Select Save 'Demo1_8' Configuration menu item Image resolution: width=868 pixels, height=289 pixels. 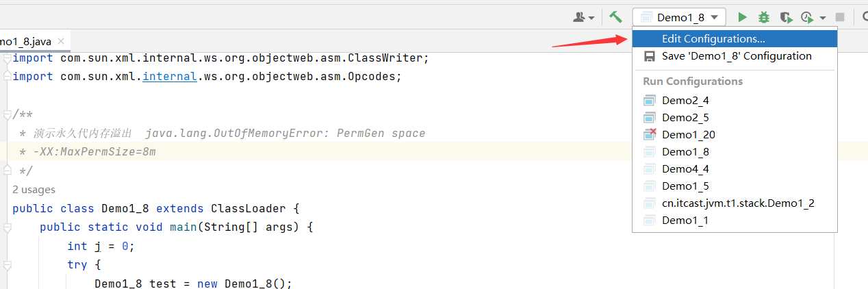click(x=737, y=56)
